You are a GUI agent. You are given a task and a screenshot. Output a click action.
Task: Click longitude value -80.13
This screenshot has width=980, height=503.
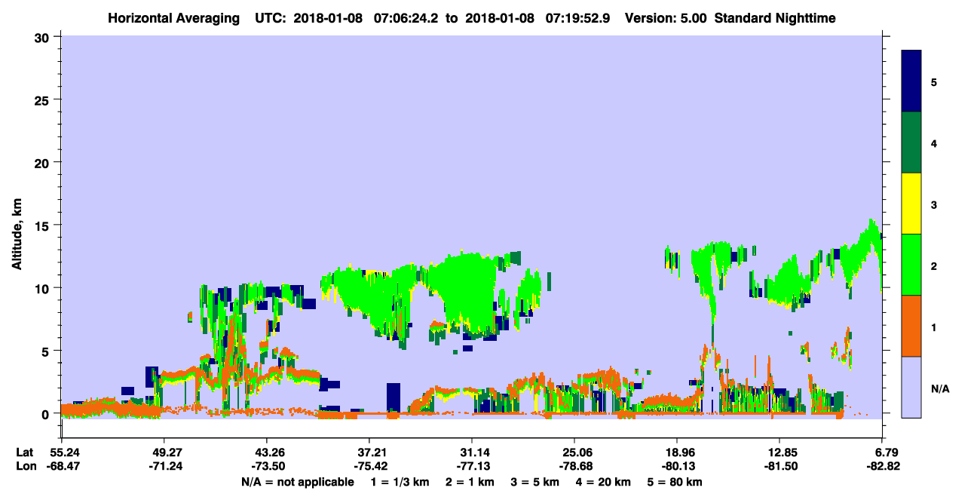coord(677,467)
